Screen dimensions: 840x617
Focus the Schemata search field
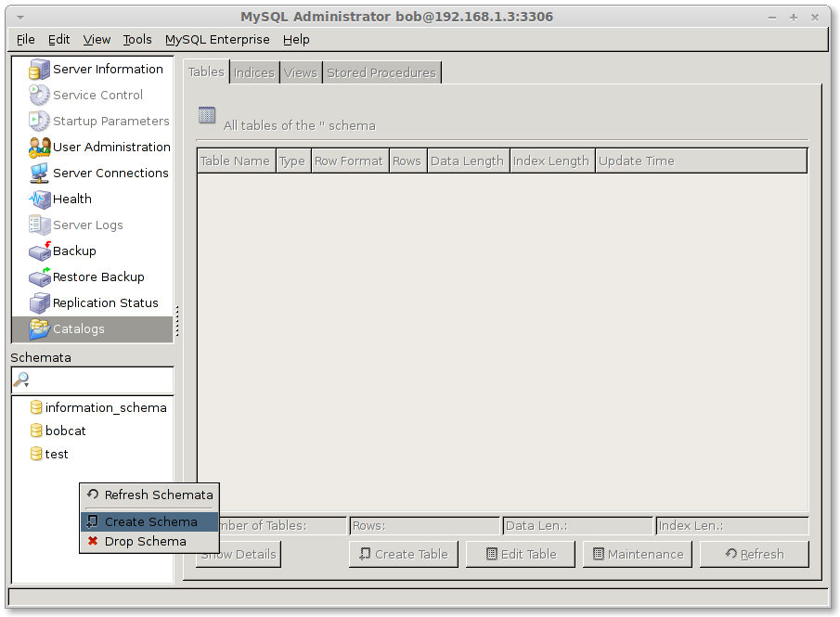point(93,380)
